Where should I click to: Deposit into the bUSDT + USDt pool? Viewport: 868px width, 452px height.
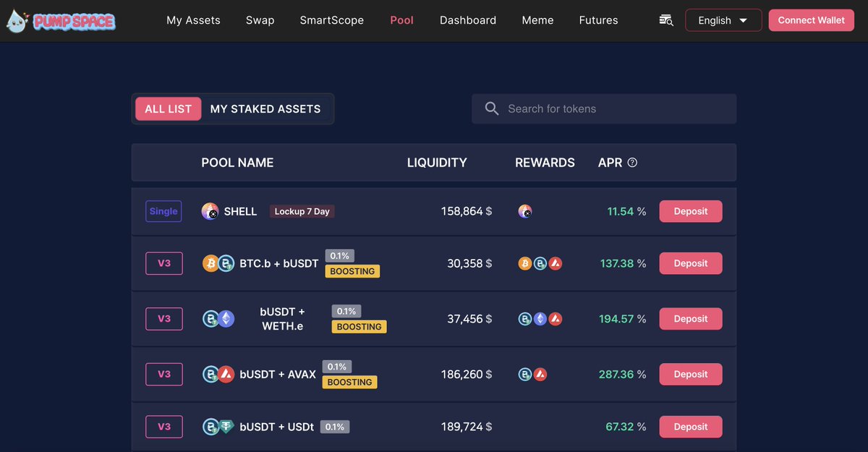pos(691,427)
